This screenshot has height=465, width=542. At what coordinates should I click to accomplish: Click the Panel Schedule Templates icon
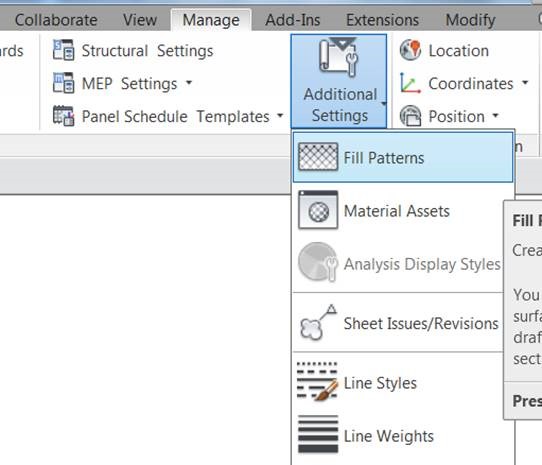64,116
